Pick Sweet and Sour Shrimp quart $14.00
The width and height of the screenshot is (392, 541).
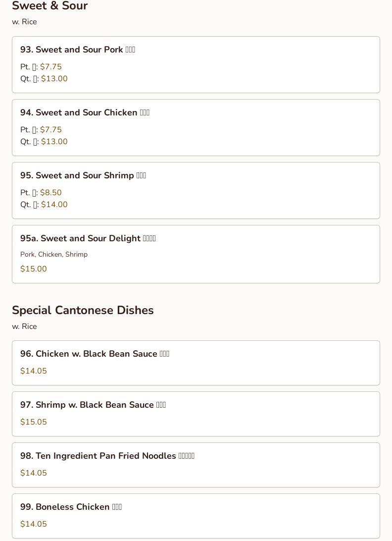click(54, 205)
